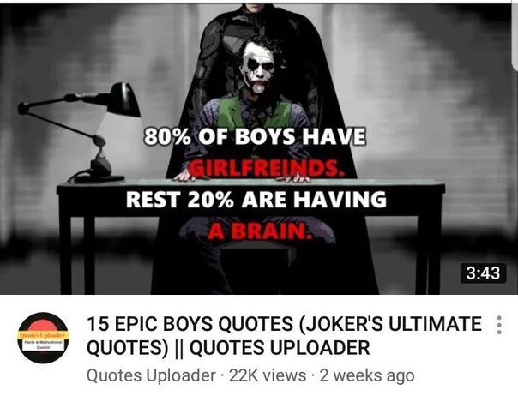The height and width of the screenshot is (420, 518).
Task: Open the three-dot video options menu
Action: coord(499,325)
